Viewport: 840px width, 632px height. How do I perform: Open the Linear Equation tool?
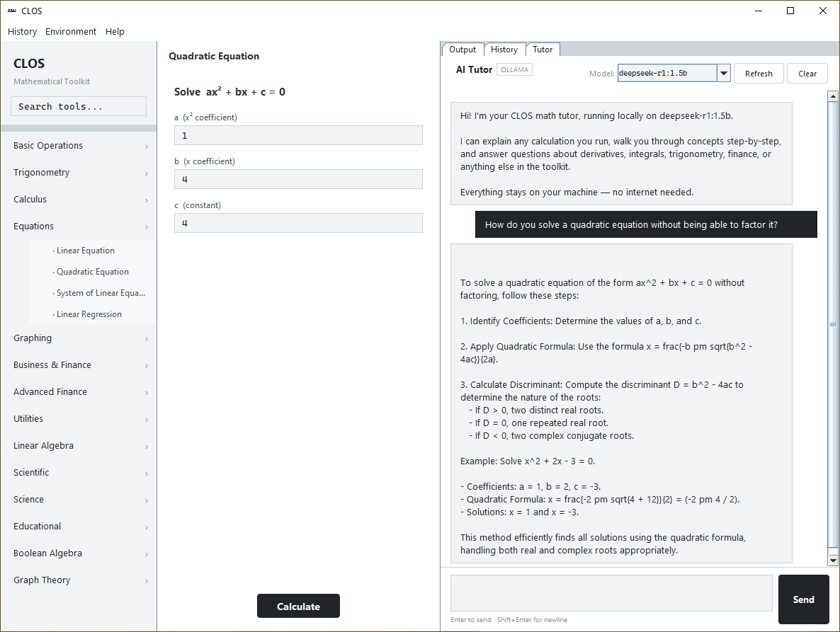(x=93, y=251)
